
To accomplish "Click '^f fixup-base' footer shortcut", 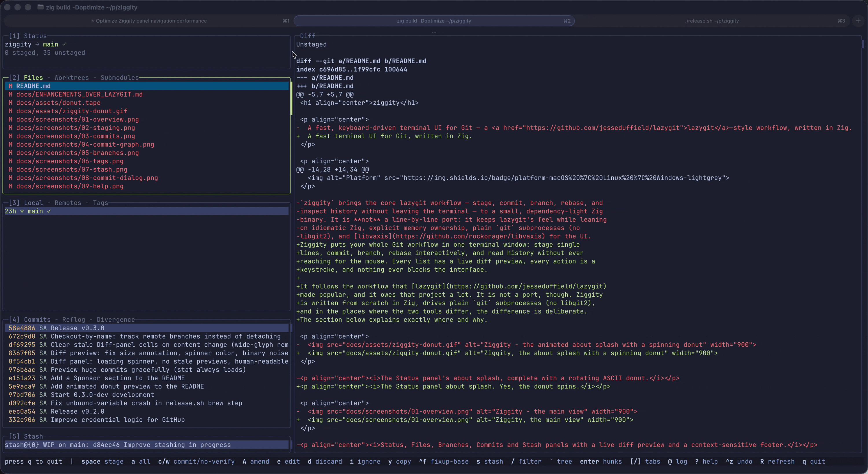I will click(444, 461).
